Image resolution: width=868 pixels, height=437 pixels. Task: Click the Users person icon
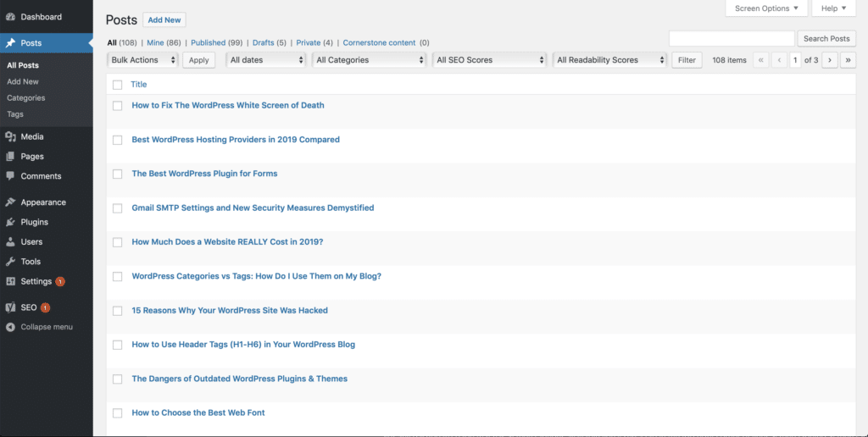point(10,241)
